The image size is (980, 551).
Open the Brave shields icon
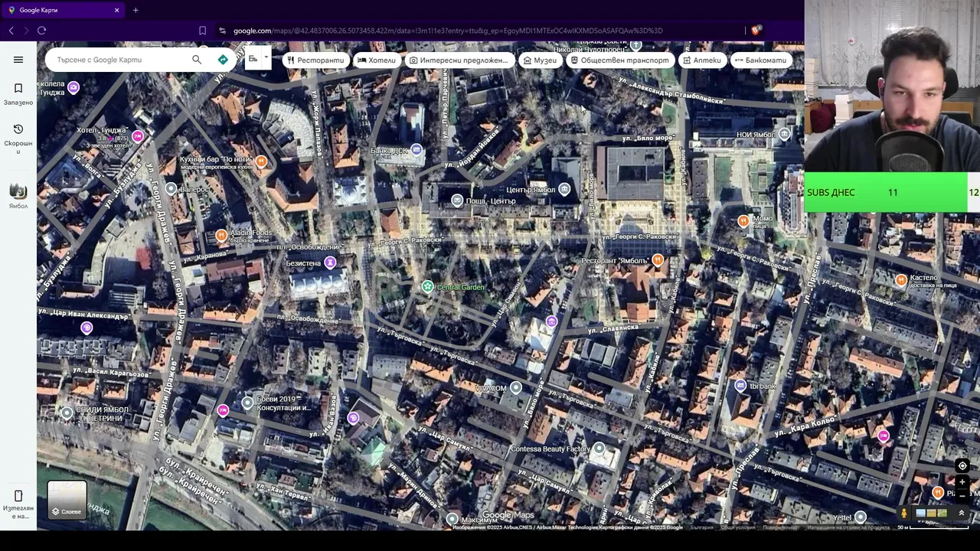pos(756,31)
